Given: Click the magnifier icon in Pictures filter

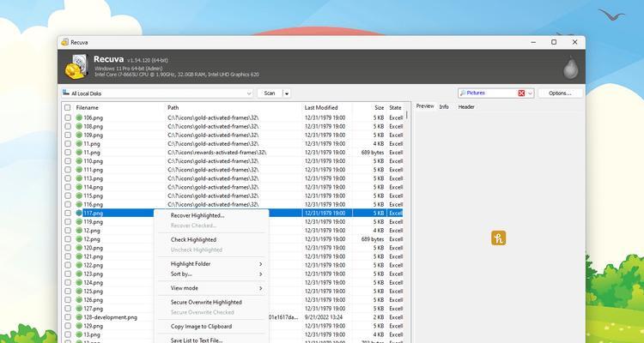Looking at the screenshot, I should click(x=463, y=93).
